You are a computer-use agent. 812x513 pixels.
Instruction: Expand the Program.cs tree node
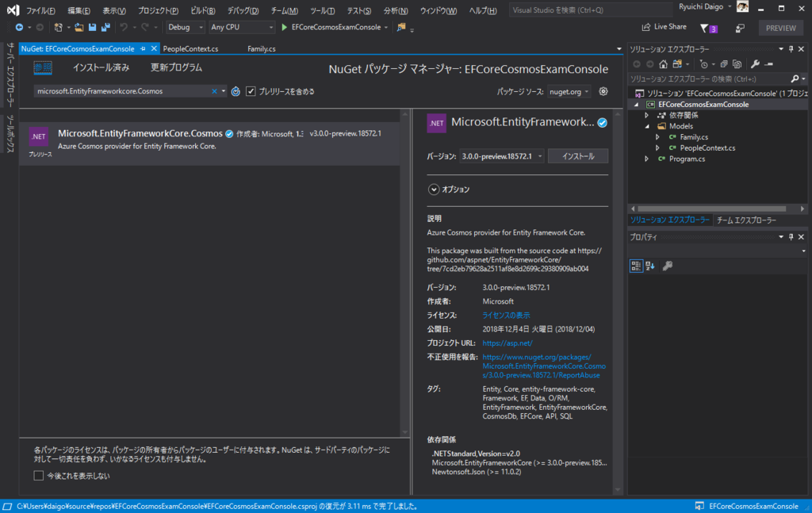tap(646, 159)
